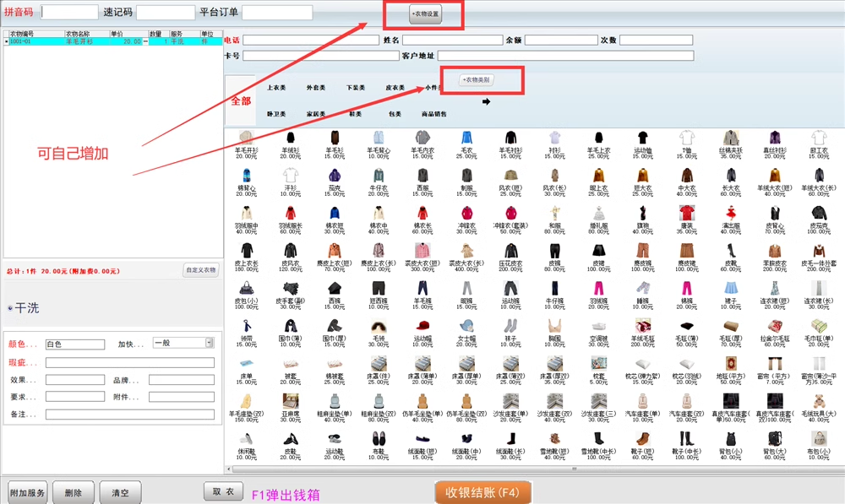845x504 pixels.
Task: Click the 附加服务 button
Action: tap(28, 493)
